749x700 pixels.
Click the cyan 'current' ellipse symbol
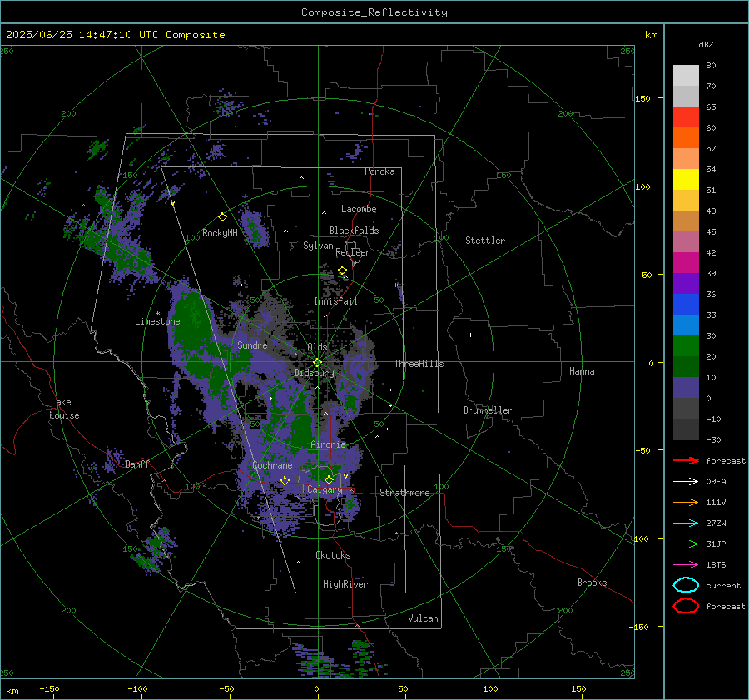686,585
